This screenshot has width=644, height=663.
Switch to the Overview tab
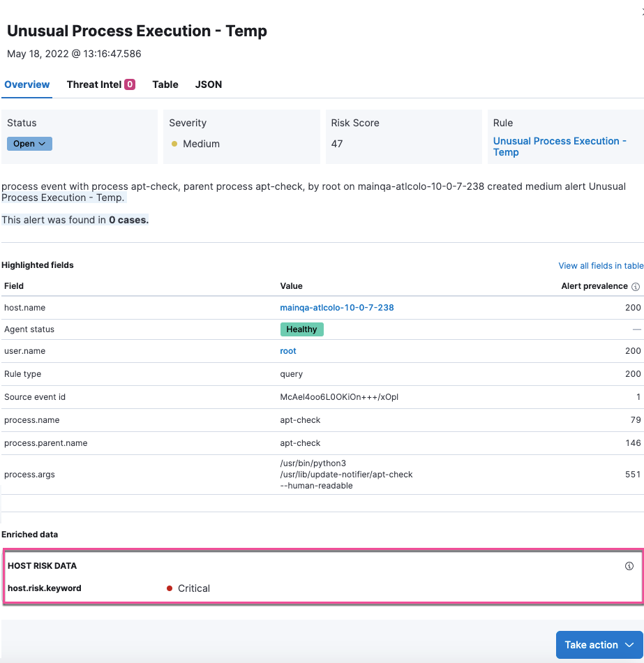(27, 84)
